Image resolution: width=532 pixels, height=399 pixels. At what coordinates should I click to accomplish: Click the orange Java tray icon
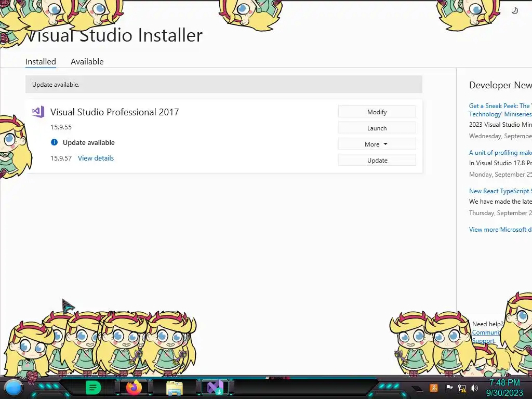click(434, 388)
